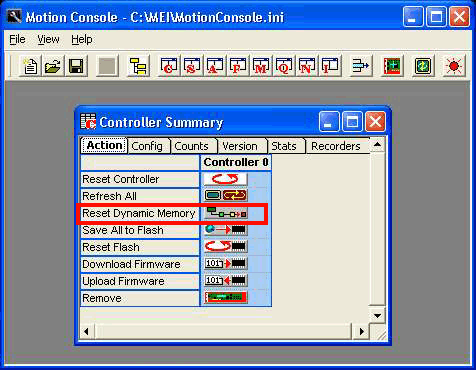Click the Reset Dynamic Memory button icon
This screenshot has height=370, width=476.
tap(226, 213)
